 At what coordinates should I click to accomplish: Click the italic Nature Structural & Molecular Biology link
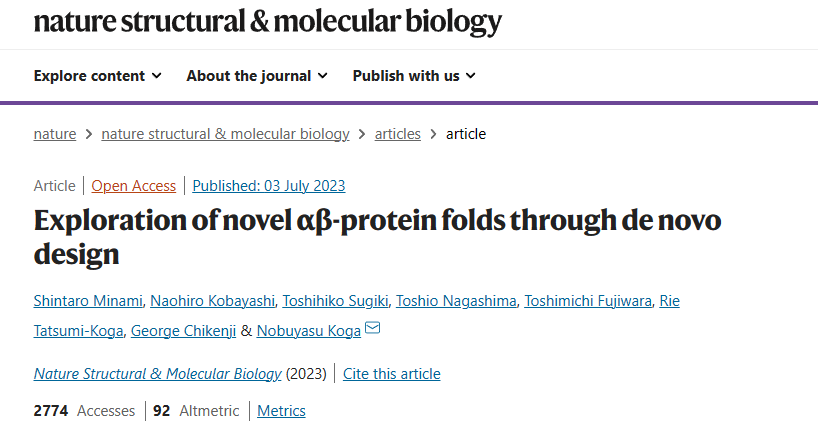[x=158, y=374]
